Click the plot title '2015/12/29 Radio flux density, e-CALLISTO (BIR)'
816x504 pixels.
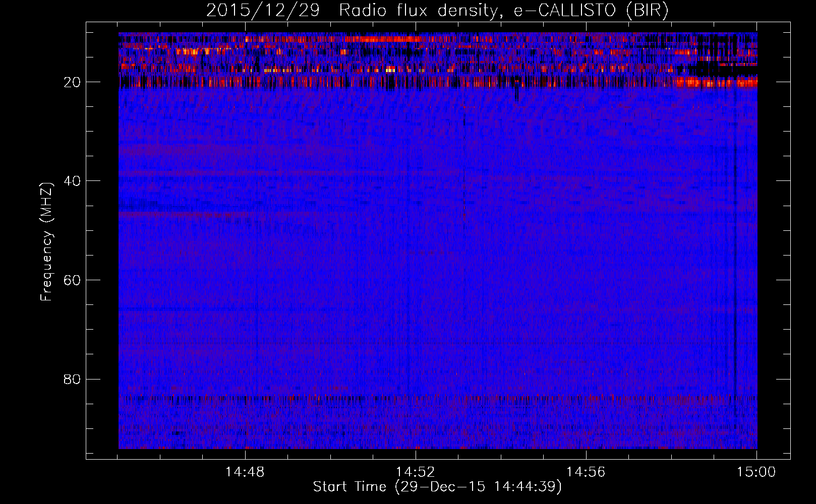pos(437,11)
